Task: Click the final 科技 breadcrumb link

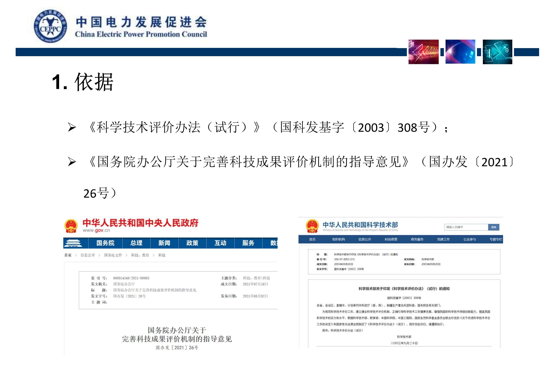Action: 162,255
